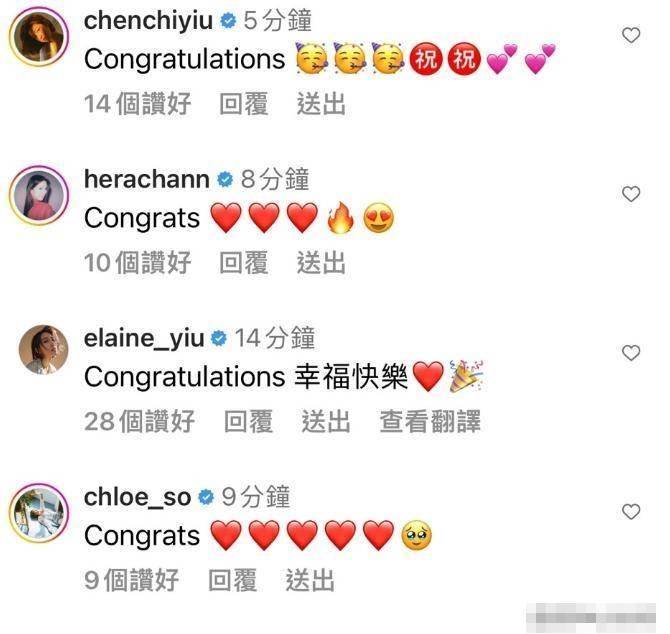Open chenchiyiu's profile picture
670x634 pixels.
click(x=39, y=37)
